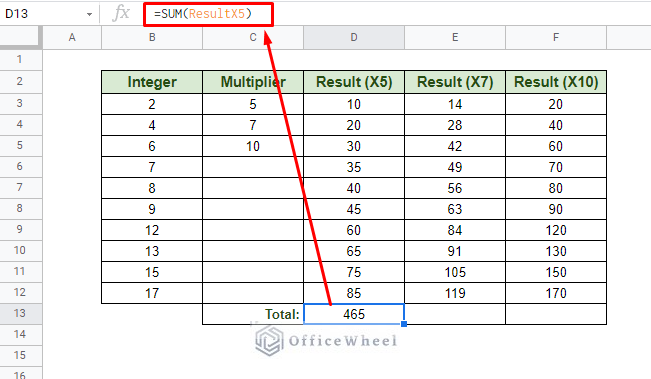Select Result (X7) cell with value 63
Image resolution: width=651 pixels, height=379 pixels.
click(x=455, y=209)
